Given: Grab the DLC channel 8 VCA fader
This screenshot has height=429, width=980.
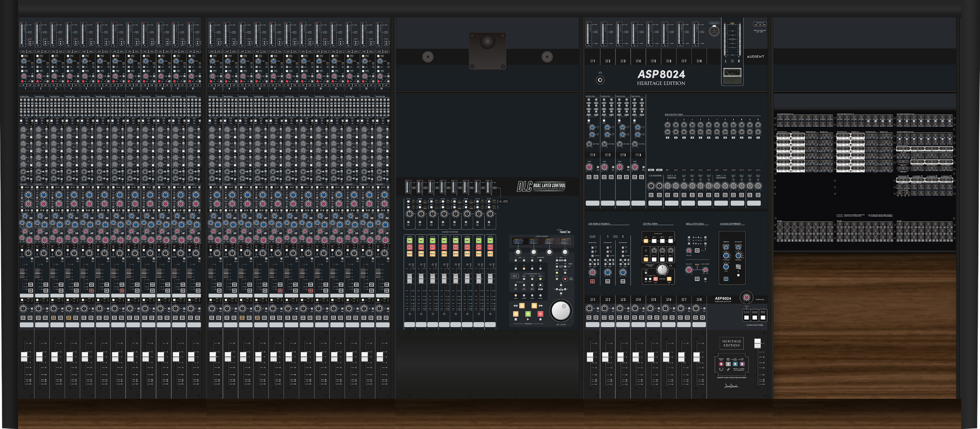Looking at the screenshot, I should point(490,278).
